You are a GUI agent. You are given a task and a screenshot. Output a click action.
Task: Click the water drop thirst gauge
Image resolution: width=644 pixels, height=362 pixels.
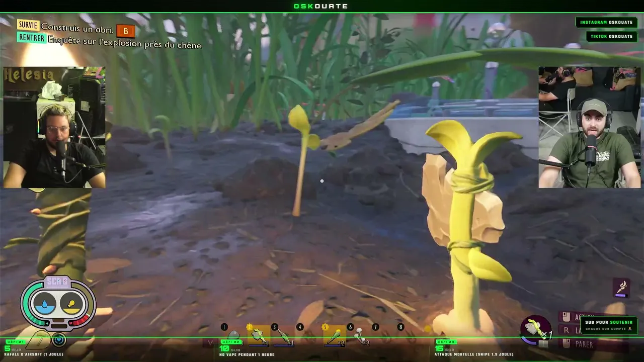[45, 304]
